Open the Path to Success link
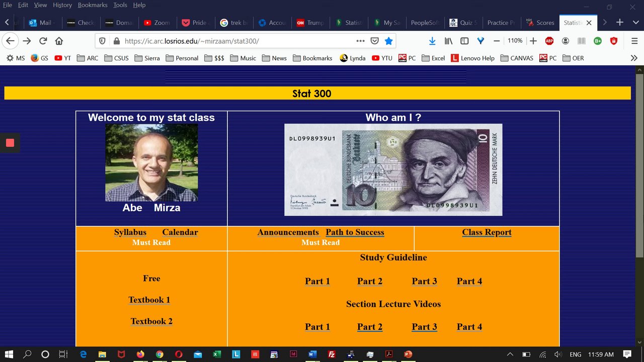This screenshot has height=362, width=644. (x=355, y=232)
